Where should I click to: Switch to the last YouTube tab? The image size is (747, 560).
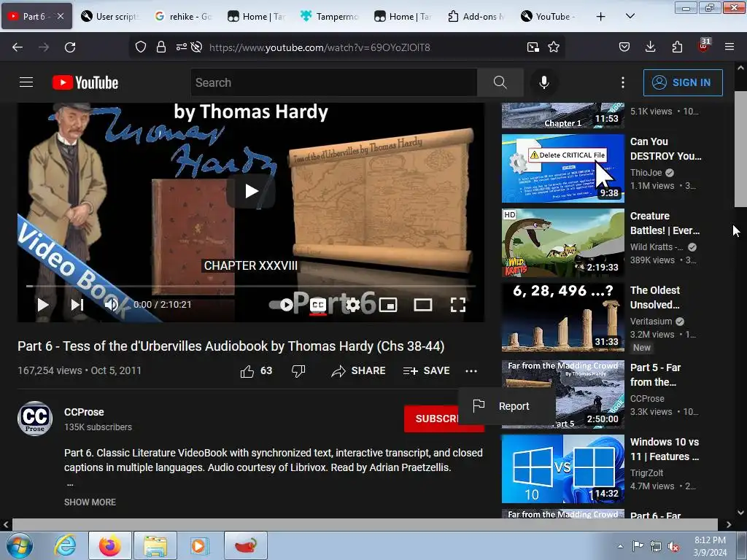pyautogui.click(x=550, y=16)
